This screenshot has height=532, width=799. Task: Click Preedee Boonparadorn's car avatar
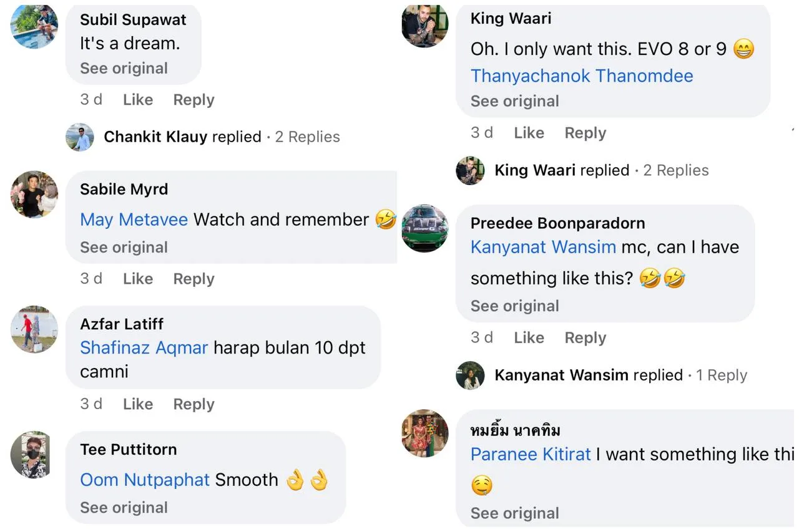424,228
